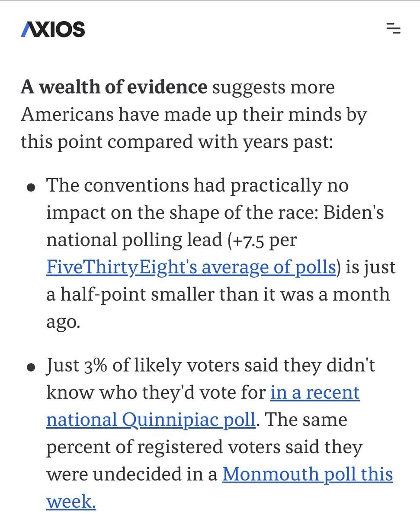Click the blue slash in Axios logo

pyautogui.click(x=26, y=29)
